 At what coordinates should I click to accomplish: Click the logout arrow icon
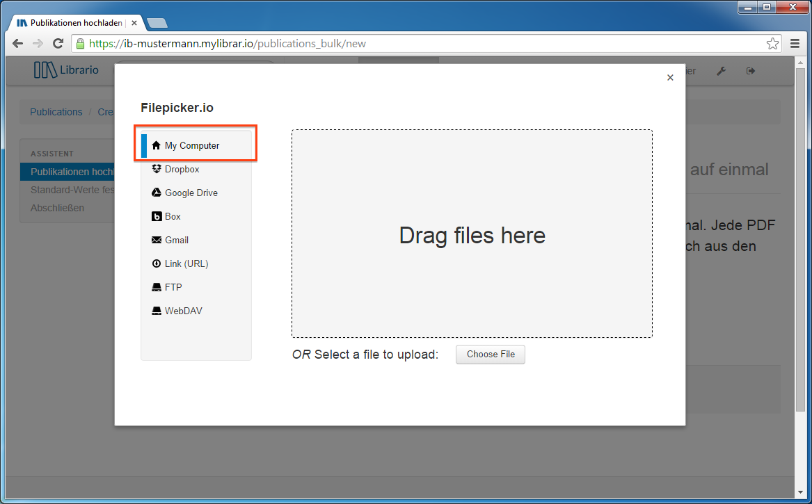tap(750, 71)
